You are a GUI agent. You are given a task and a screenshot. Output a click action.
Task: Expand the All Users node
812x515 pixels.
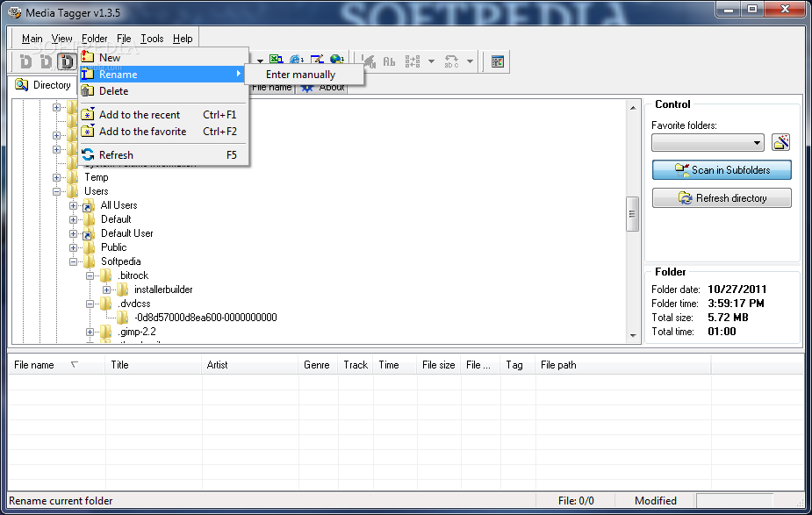pos(73,205)
